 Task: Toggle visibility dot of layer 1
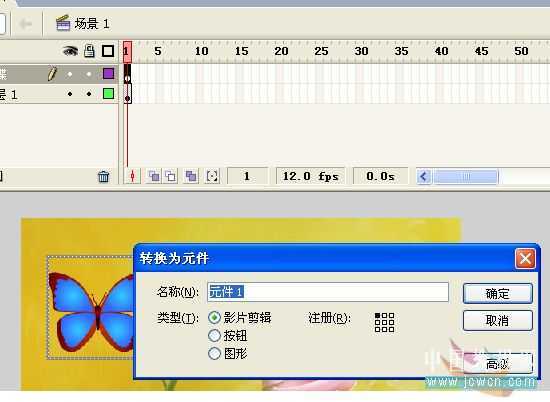[70, 94]
